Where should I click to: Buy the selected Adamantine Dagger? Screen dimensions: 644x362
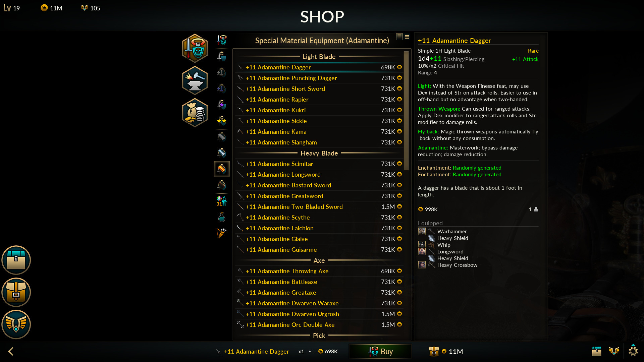380,351
